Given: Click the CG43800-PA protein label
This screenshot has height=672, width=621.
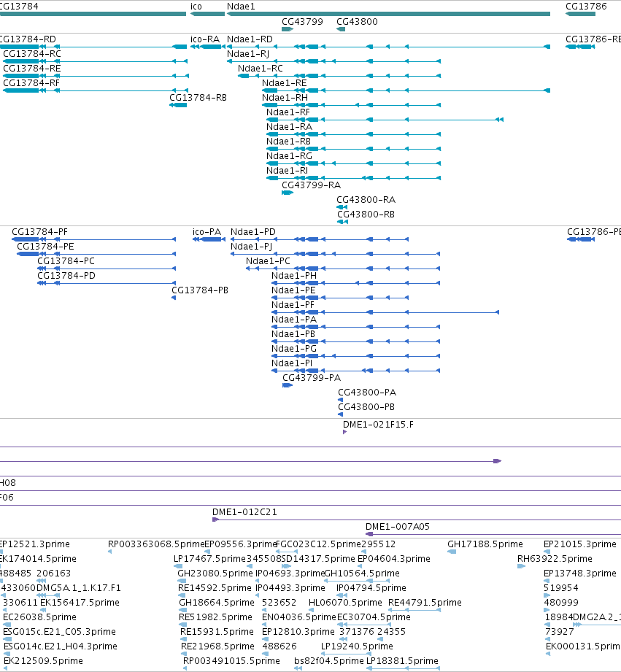Looking at the screenshot, I should point(367,392).
